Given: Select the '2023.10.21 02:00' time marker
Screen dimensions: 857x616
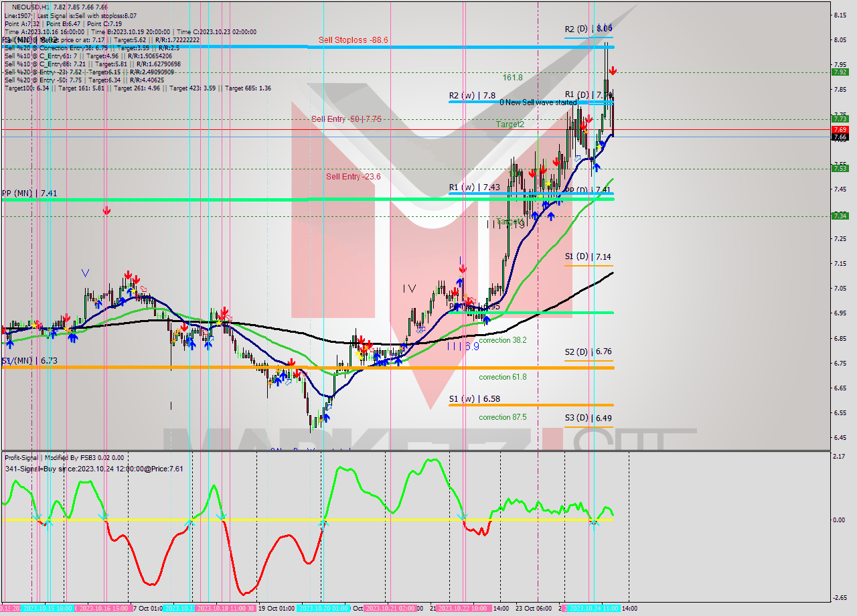Looking at the screenshot, I should tap(391, 609).
